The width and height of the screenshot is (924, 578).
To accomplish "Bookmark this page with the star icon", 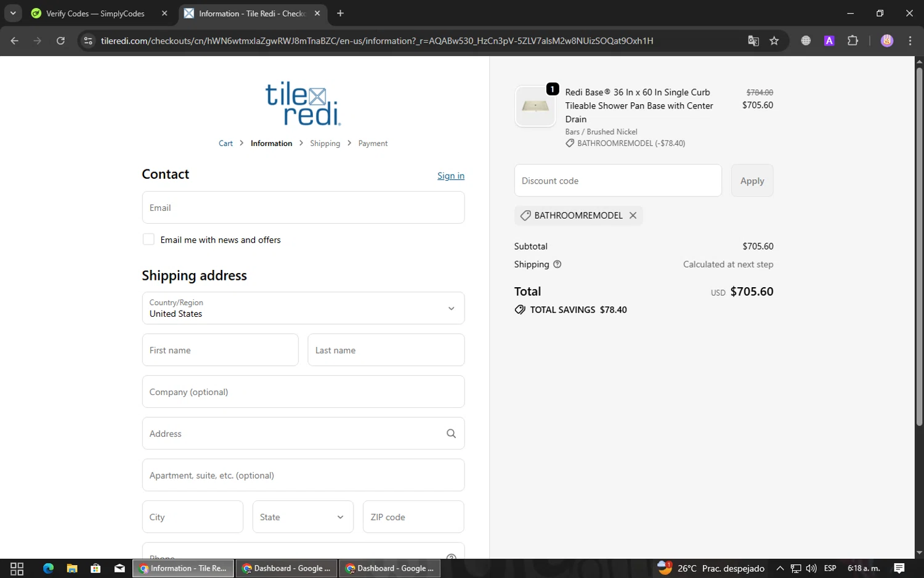I will tap(774, 41).
